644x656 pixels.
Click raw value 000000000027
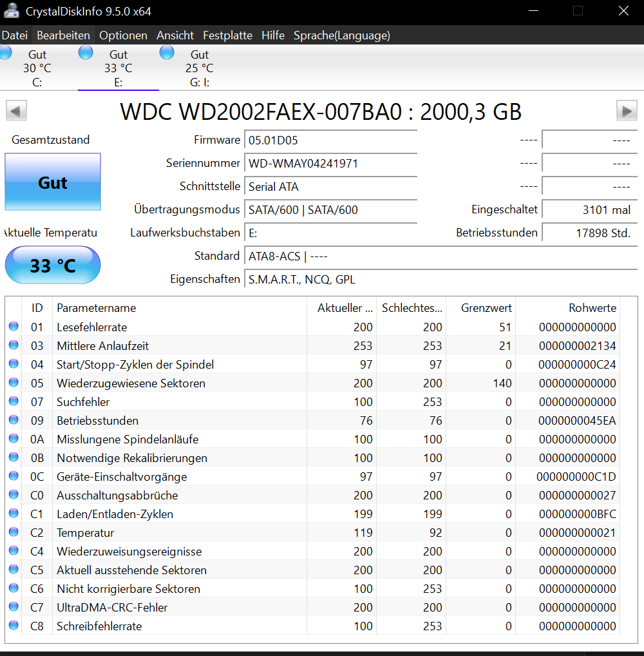coord(577,496)
